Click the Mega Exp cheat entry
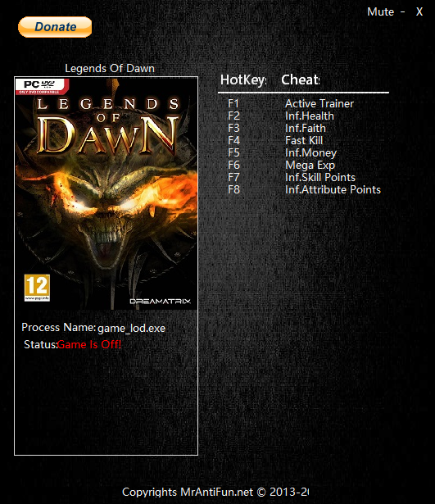This screenshot has width=435, height=504. 310,166
